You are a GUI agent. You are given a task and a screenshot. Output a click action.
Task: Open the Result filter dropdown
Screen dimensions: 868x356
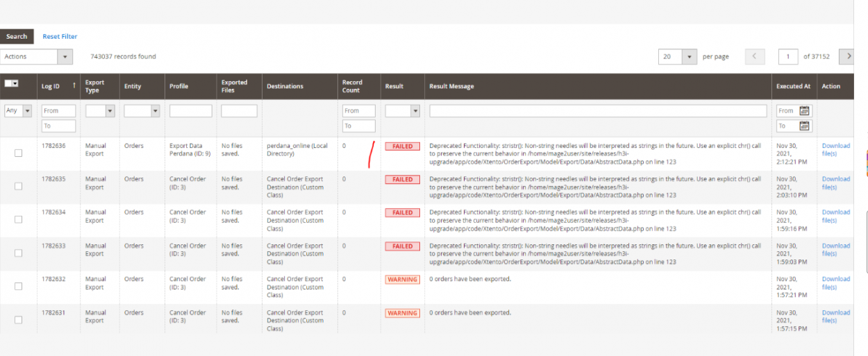coord(403,111)
